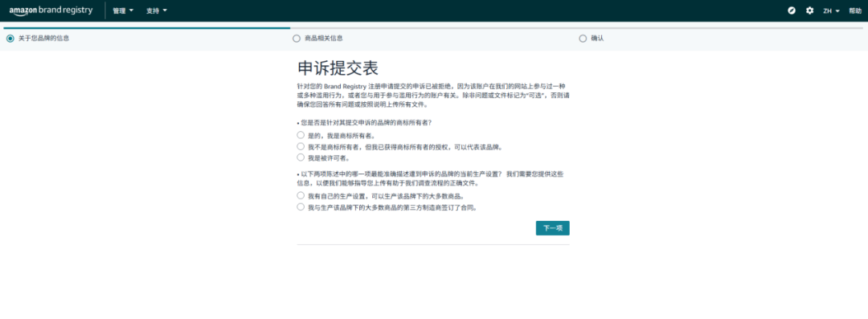Expand the 支持 menu
Screen dimensions: 868x319
(x=157, y=10)
